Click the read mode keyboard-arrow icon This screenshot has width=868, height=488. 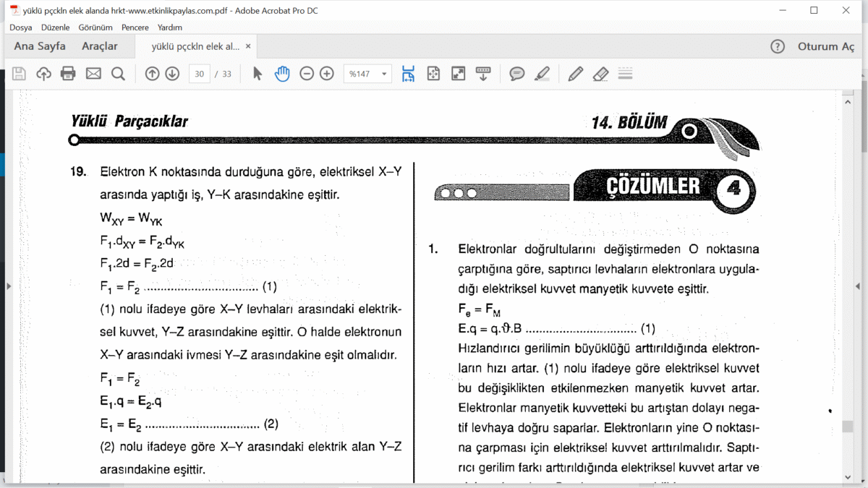[483, 74]
